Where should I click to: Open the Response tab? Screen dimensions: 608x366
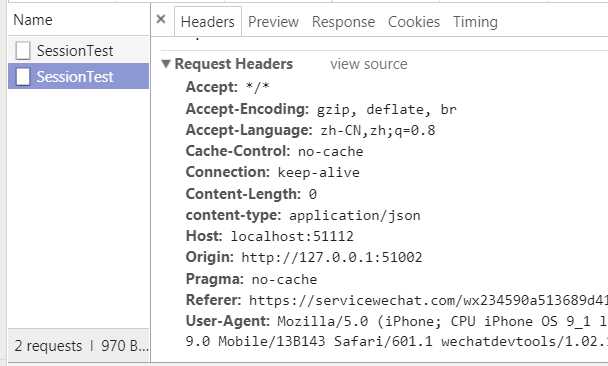pyautogui.click(x=343, y=22)
